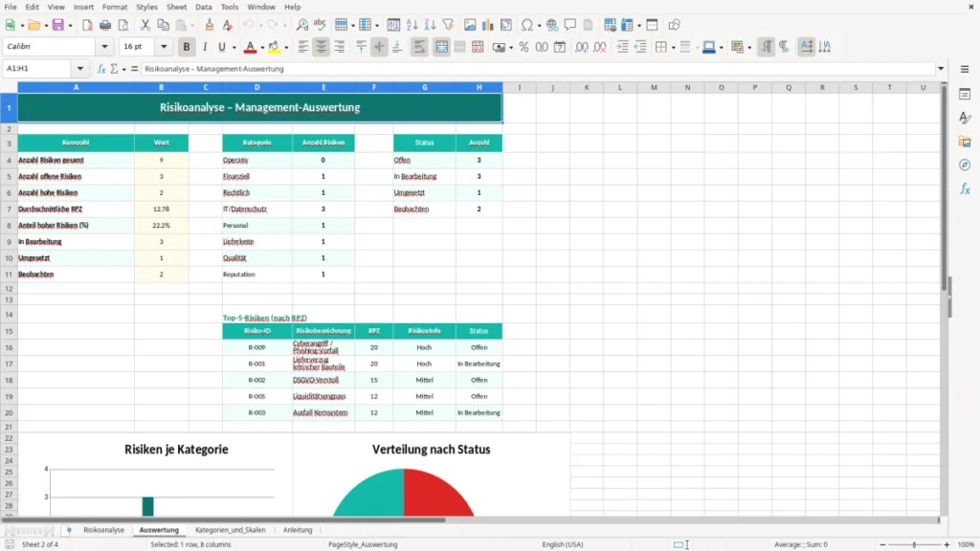This screenshot has height=551, width=980.
Task: Adjust the zoom slider handle
Action: tap(914, 544)
